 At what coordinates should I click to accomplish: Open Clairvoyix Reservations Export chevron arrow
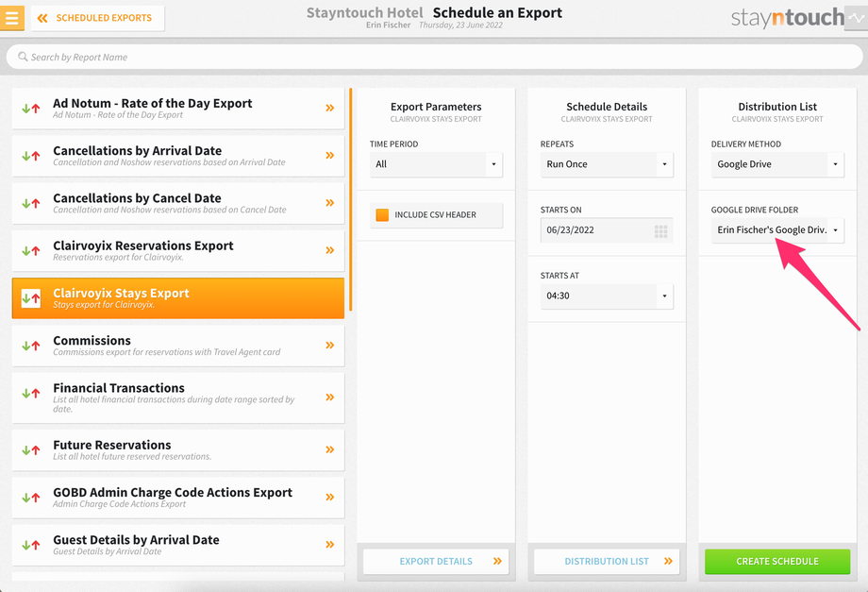[x=330, y=250]
